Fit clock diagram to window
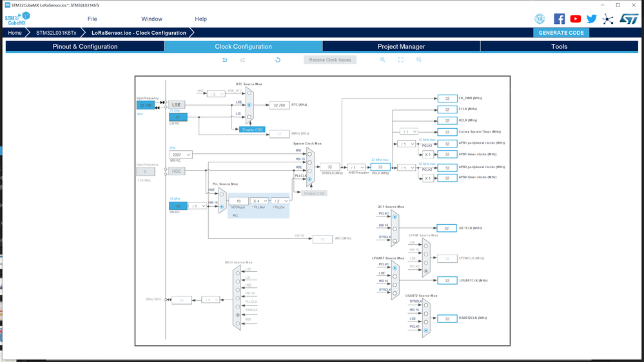This screenshot has height=362, width=644. (401, 60)
